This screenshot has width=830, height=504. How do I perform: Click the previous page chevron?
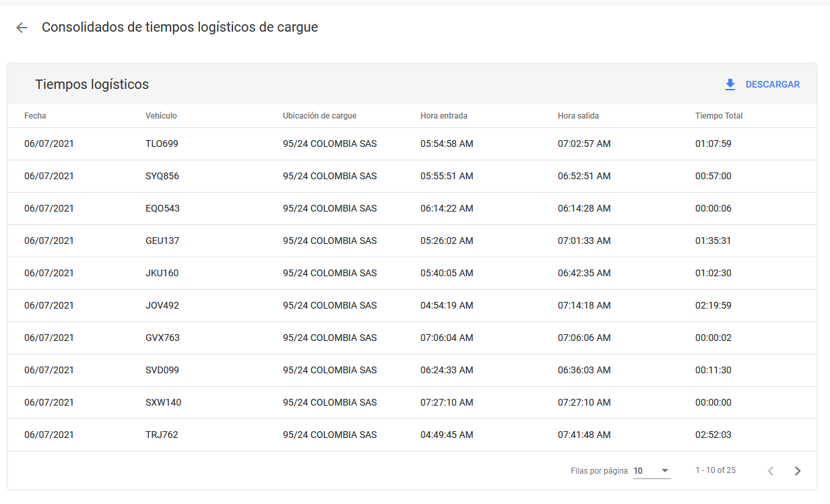(771, 471)
